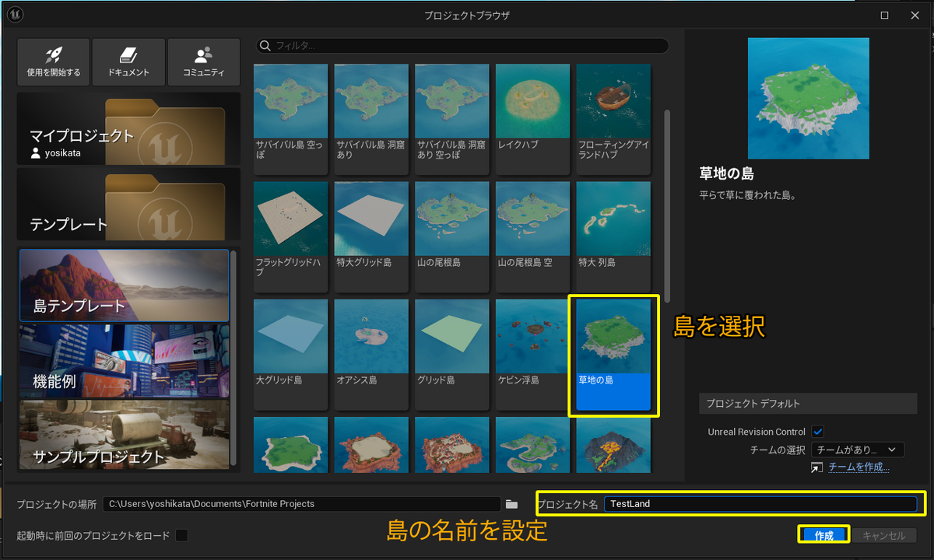The width and height of the screenshot is (934, 560).
Task: Click the プロジェクトの場所 path field
Action: 302,504
